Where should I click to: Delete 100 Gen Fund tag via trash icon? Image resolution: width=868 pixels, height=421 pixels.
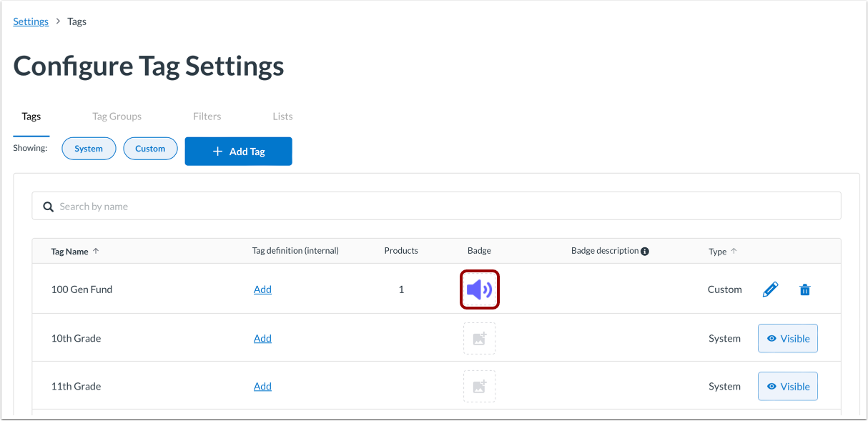805,289
